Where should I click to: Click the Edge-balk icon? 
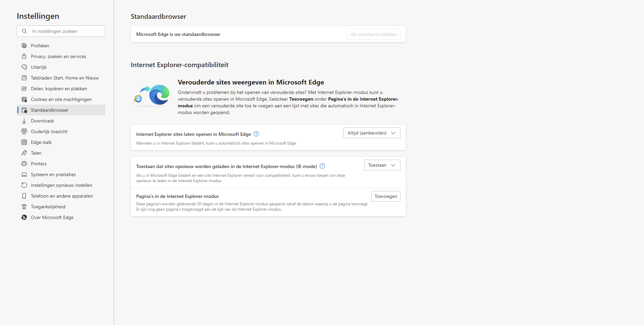pos(24,142)
